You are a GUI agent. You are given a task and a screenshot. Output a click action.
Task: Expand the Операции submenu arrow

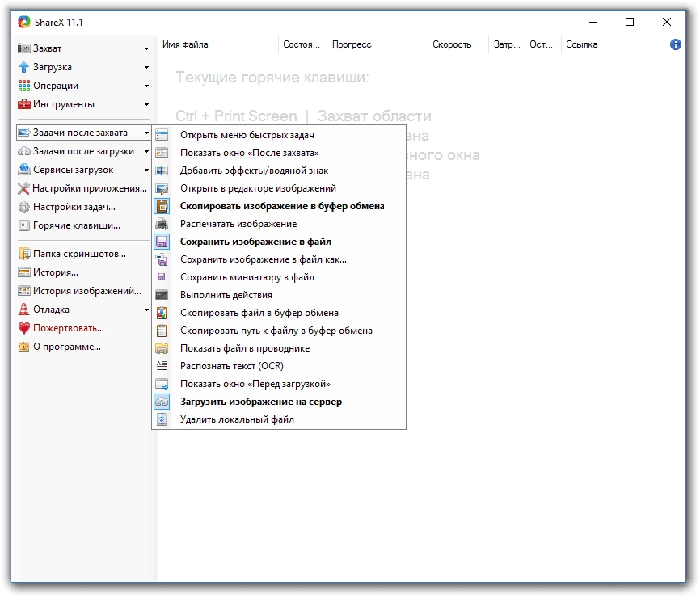pyautogui.click(x=146, y=86)
